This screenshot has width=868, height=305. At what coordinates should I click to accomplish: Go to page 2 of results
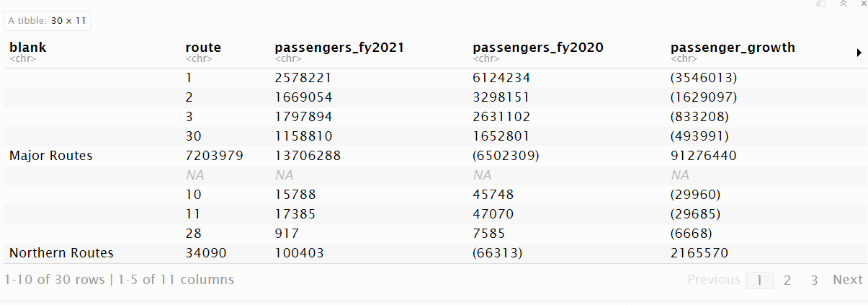(787, 280)
